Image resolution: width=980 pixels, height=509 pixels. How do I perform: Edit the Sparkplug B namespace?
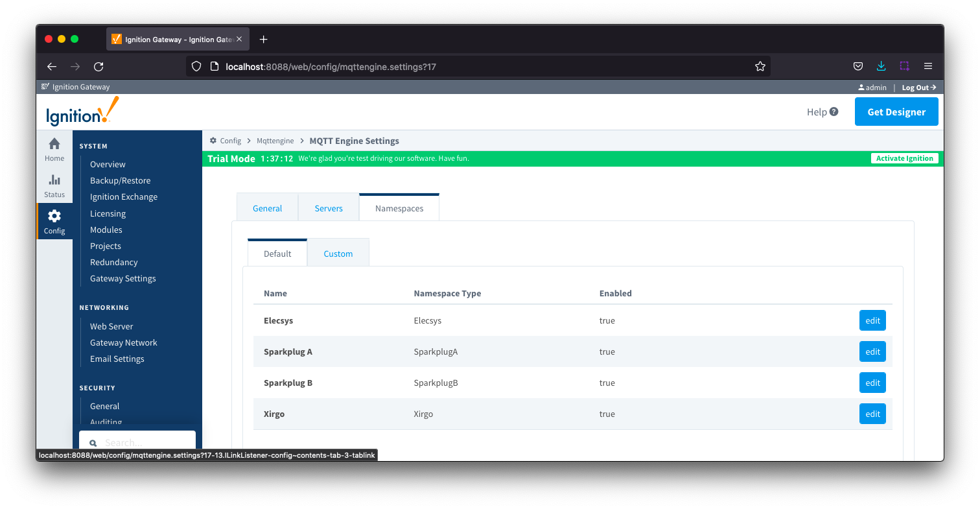pos(872,383)
